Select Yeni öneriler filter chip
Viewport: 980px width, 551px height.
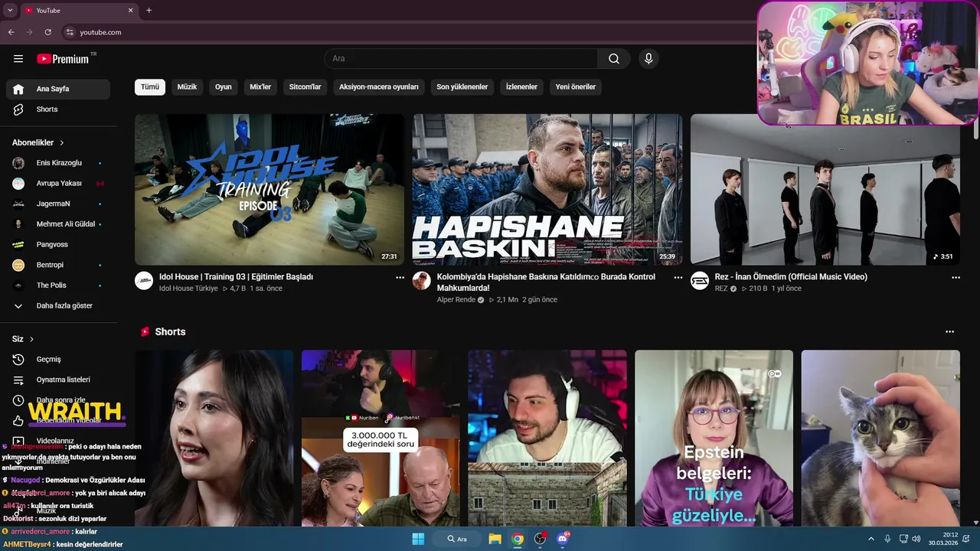(x=576, y=87)
